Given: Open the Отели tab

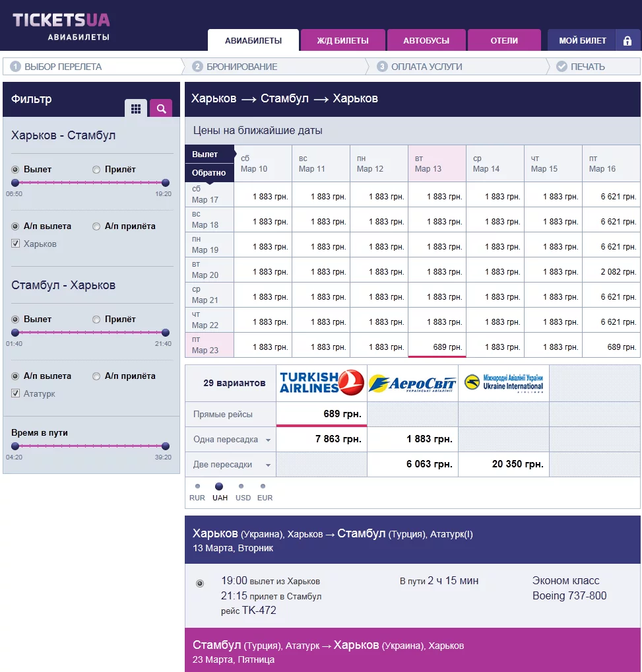Looking at the screenshot, I should (x=504, y=40).
